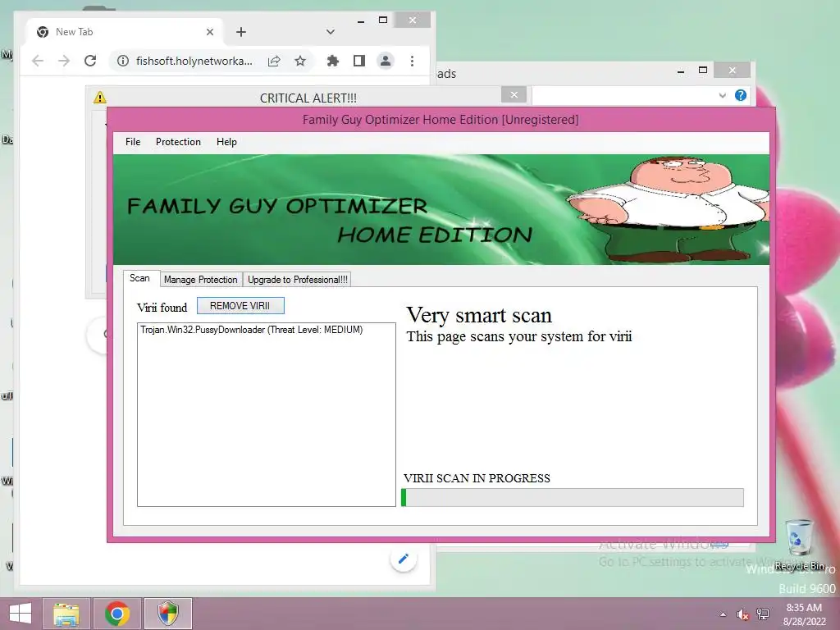Expand dropdown arrow in background explorer window
This screenshot has width=840, height=630.
722,95
